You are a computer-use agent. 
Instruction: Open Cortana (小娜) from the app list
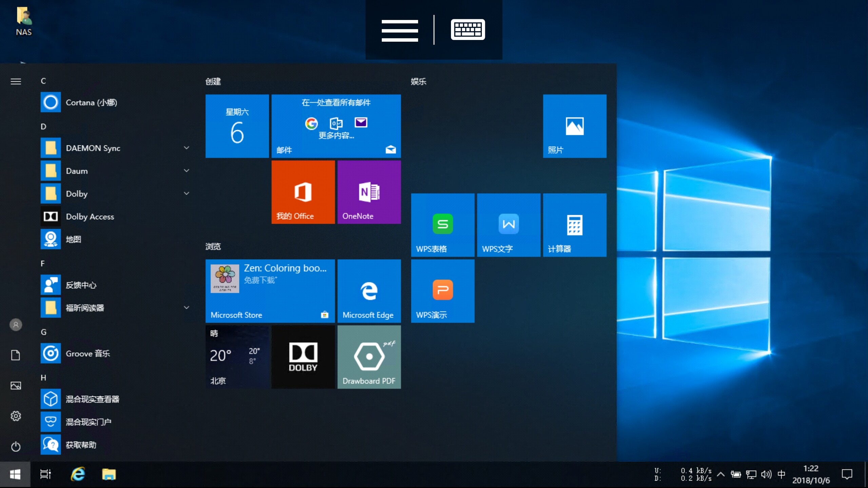(x=115, y=102)
